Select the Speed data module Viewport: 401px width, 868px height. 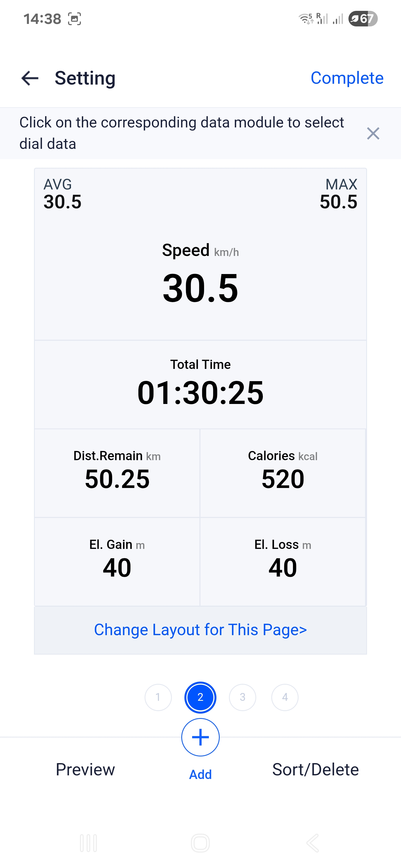click(x=200, y=273)
